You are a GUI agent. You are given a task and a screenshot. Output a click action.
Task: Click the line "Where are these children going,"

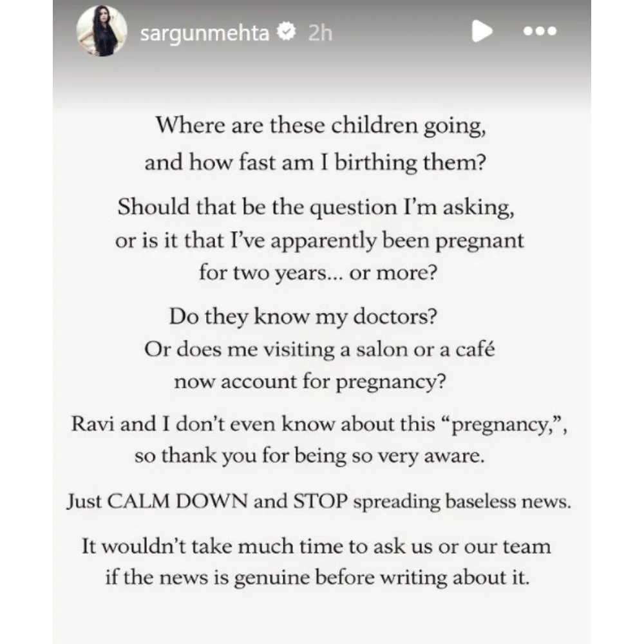tap(320, 125)
